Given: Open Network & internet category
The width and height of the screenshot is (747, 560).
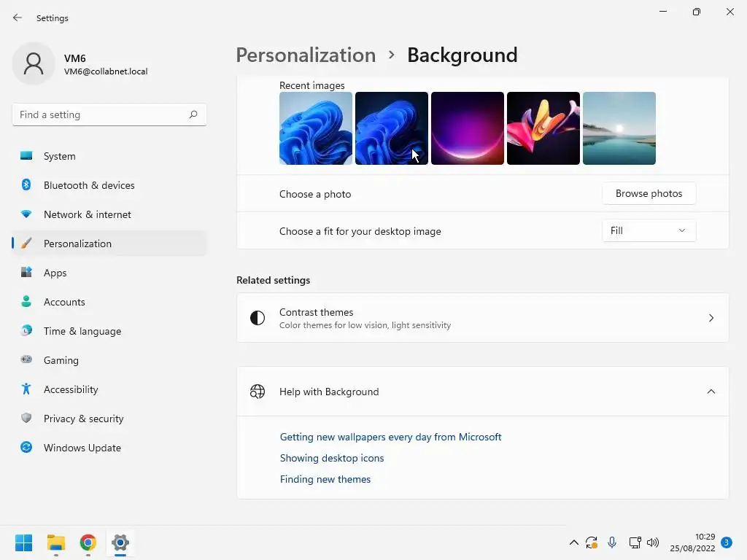Looking at the screenshot, I should (x=109, y=214).
